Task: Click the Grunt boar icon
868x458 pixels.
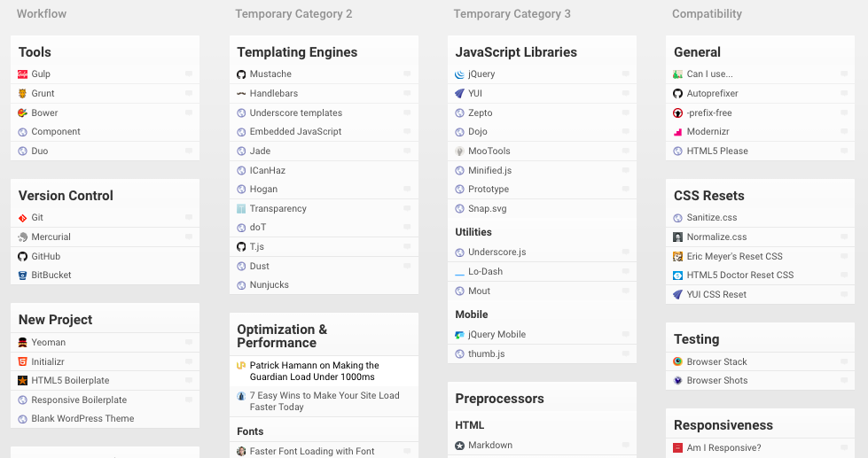Action: (23, 94)
